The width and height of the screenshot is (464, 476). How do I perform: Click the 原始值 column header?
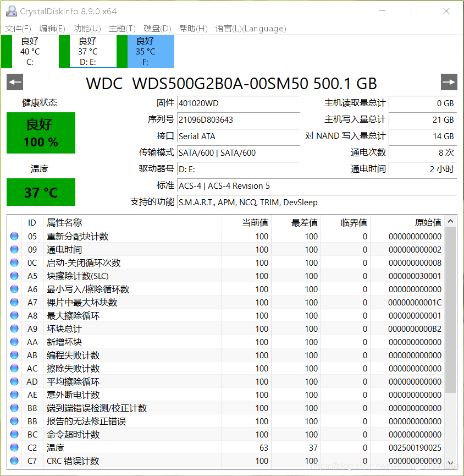[x=407, y=222]
